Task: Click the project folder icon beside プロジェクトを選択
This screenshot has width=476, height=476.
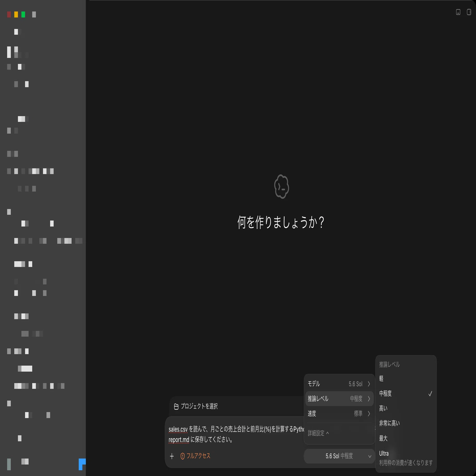Action: click(176, 406)
